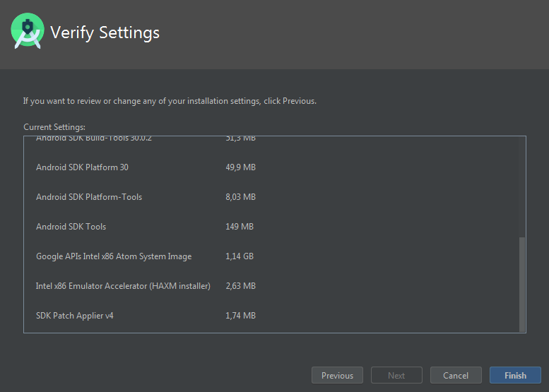This screenshot has width=549, height=392.
Task: Select the 'Android SDK Tools' entry
Action: (x=71, y=227)
